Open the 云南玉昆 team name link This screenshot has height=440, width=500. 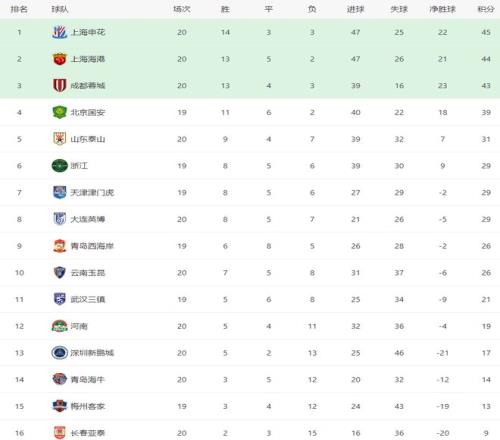click(x=88, y=273)
